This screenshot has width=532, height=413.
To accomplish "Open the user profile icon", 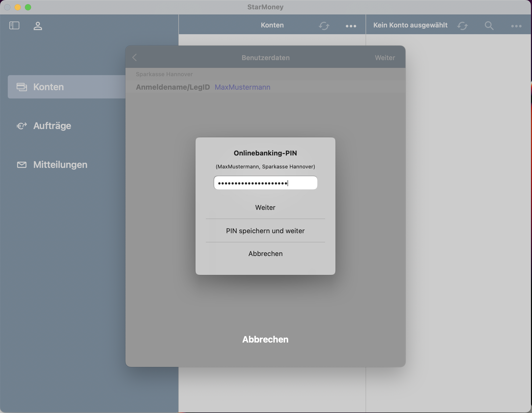I will [x=38, y=26].
